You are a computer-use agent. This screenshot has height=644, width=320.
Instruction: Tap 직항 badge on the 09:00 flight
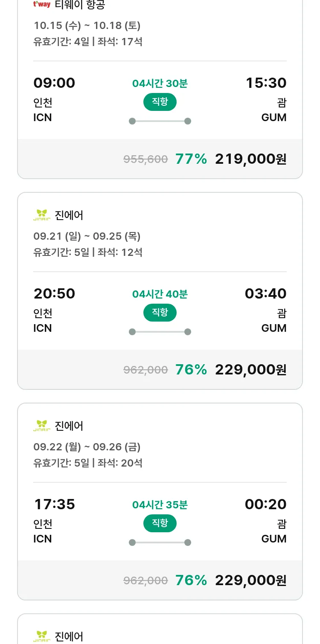[160, 102]
